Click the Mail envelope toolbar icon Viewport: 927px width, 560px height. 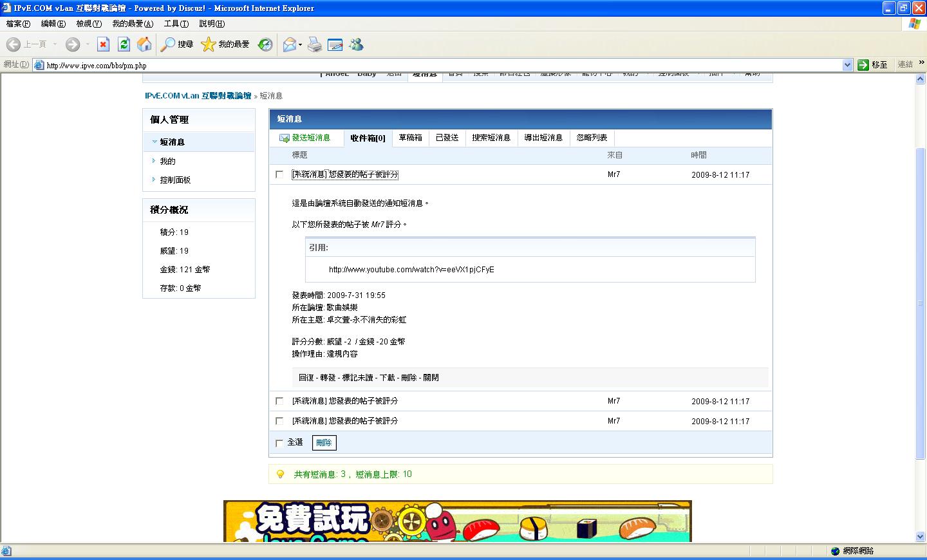tap(290, 44)
